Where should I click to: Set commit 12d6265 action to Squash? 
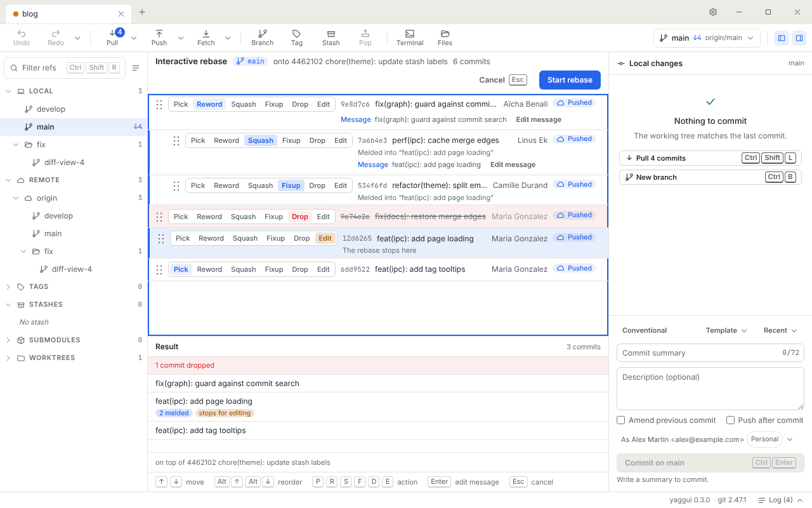(x=245, y=238)
